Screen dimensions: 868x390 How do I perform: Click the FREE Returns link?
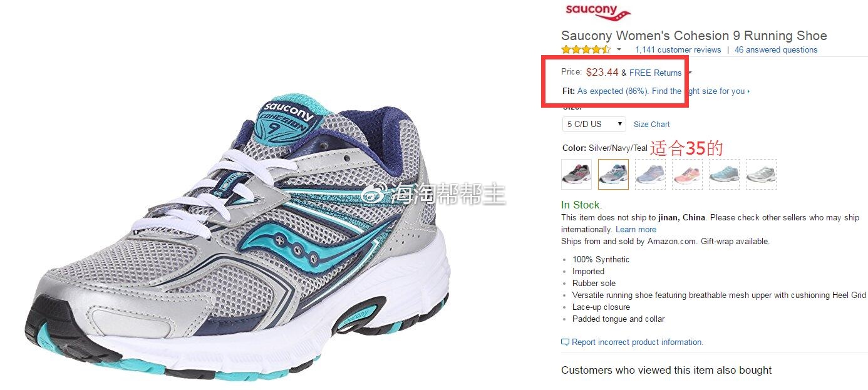655,73
